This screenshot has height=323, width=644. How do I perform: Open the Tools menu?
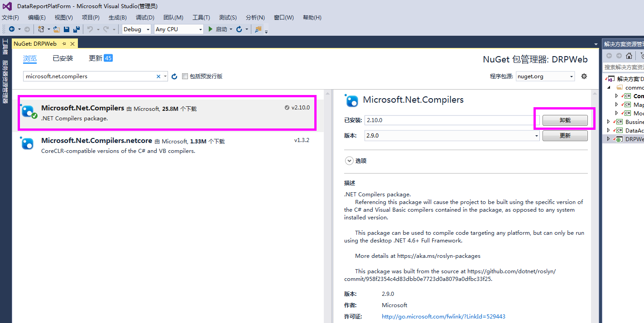[201, 17]
